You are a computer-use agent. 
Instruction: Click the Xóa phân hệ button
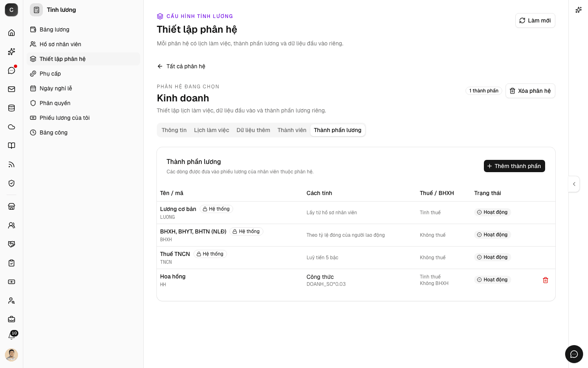(530, 91)
